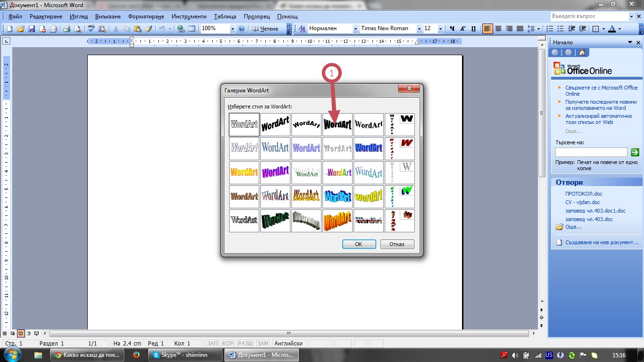Click the Copy toolbar icon
644x362 pixels.
coord(126,29)
